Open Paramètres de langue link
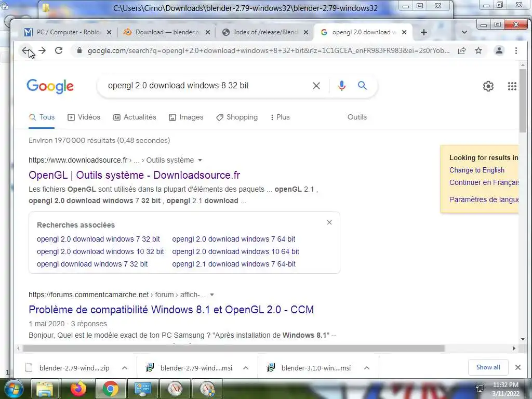This screenshot has width=532, height=399. (484, 199)
